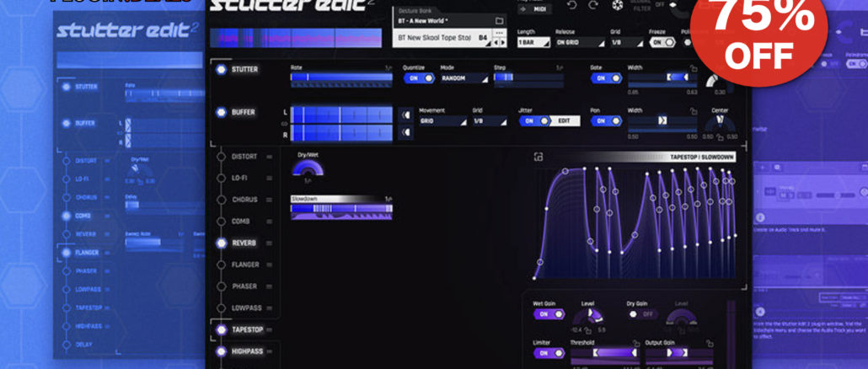Viewport: 868px width, 369px height.
Task: Open the Release ON GRID dropdown
Action: tap(580, 43)
